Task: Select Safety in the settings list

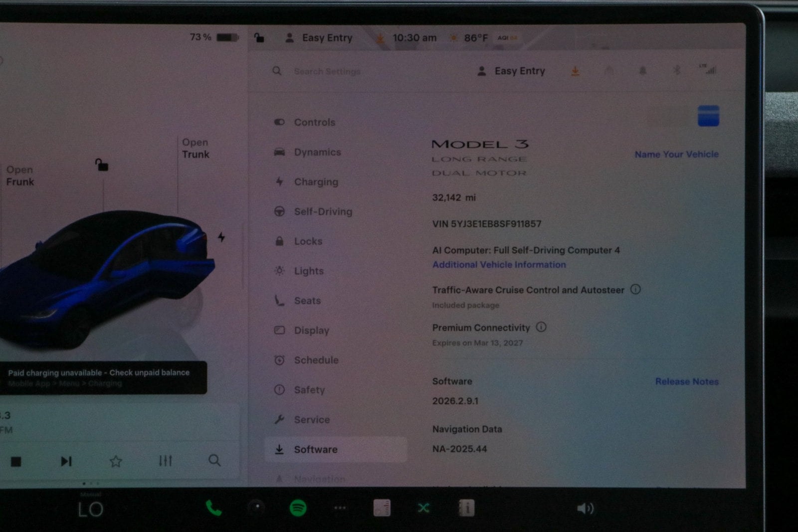Action: [299, 390]
